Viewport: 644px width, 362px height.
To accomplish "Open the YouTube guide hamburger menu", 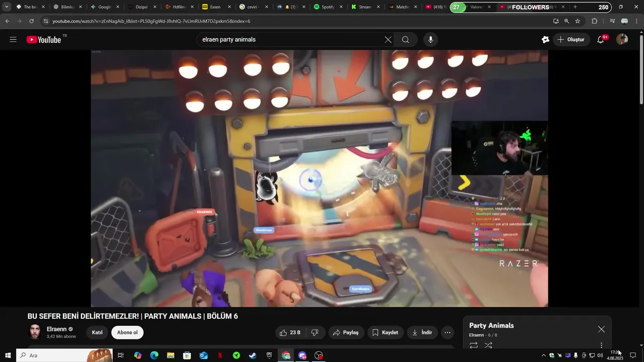I will (13, 40).
